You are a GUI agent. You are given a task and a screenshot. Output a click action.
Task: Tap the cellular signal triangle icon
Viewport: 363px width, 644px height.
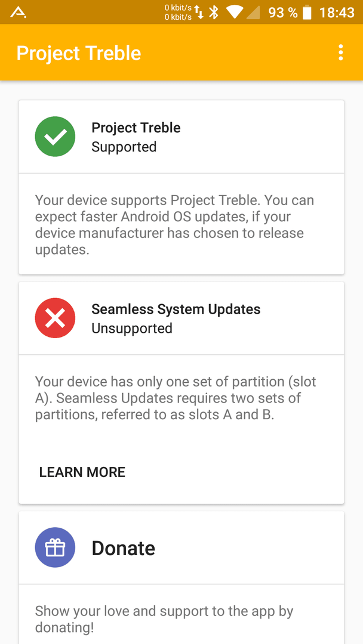pyautogui.click(x=253, y=13)
